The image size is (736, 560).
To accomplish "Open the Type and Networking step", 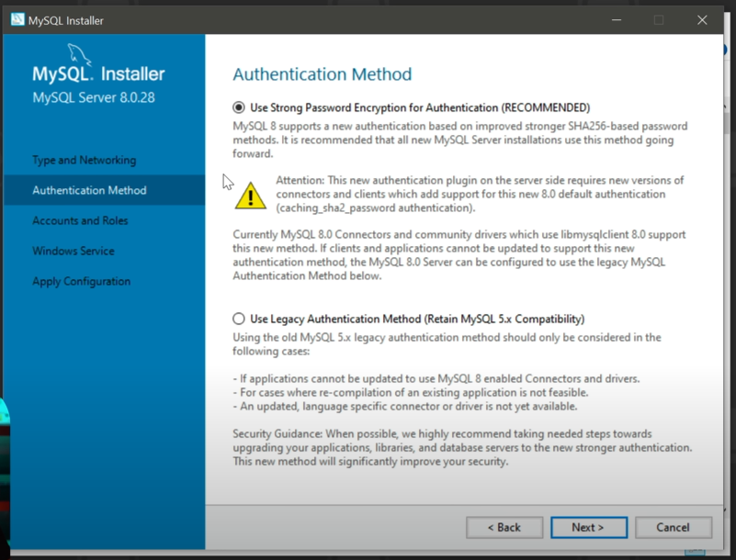I will click(x=85, y=160).
